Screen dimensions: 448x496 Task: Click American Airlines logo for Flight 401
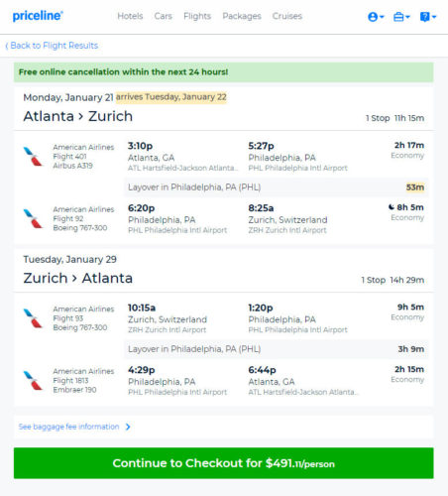[33, 156]
